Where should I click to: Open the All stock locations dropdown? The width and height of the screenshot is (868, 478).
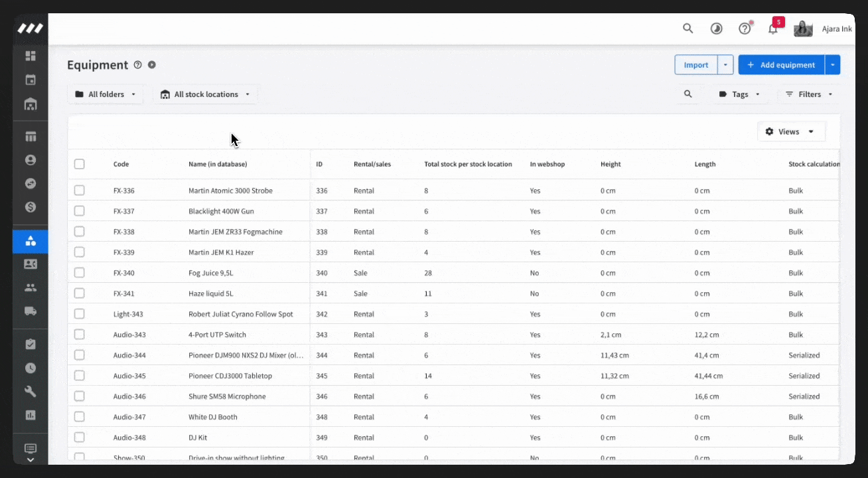(206, 94)
